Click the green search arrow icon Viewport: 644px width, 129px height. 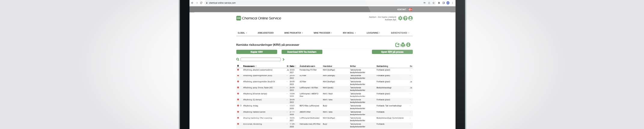pos(284,60)
